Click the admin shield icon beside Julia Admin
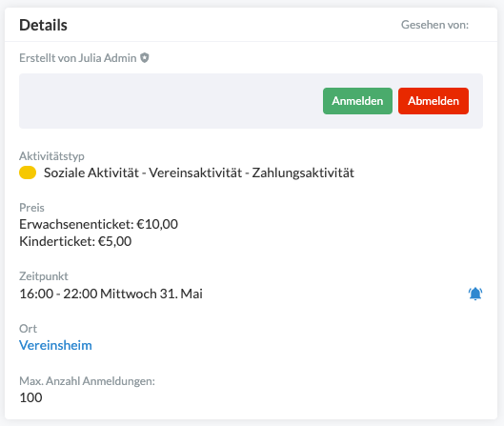 [145, 58]
